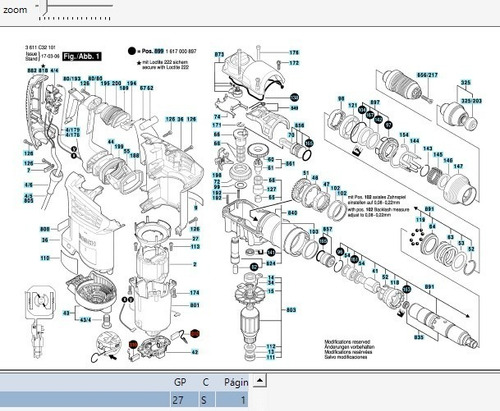The image size is (500, 411).
Task: Click part label 43/4
Action: pyautogui.click(x=85, y=320)
